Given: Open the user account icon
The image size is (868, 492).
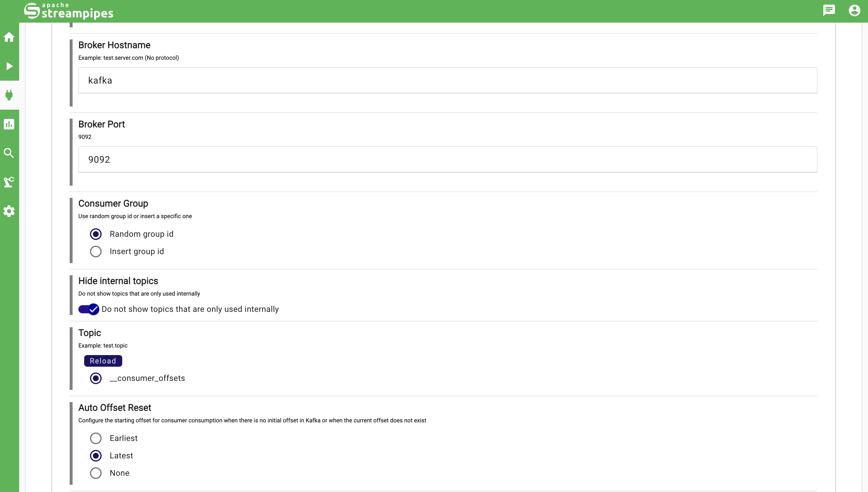Looking at the screenshot, I should [x=854, y=10].
